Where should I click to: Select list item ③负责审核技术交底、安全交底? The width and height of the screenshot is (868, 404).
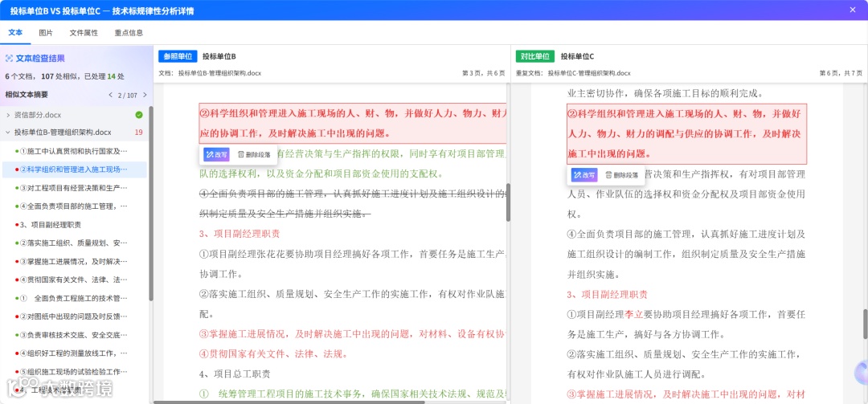click(x=74, y=335)
